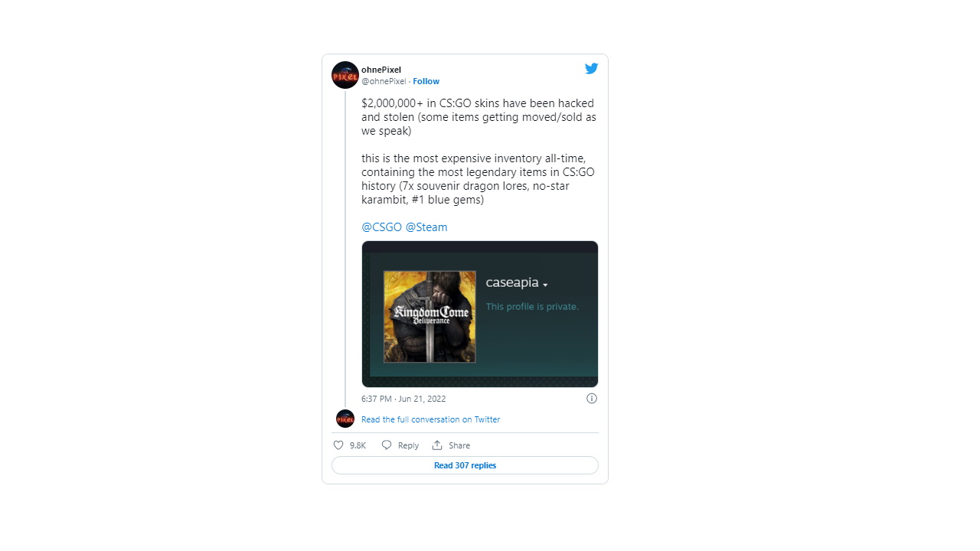The width and height of the screenshot is (980, 551).
Task: Click the Twitter bird logo icon
Action: (x=591, y=68)
